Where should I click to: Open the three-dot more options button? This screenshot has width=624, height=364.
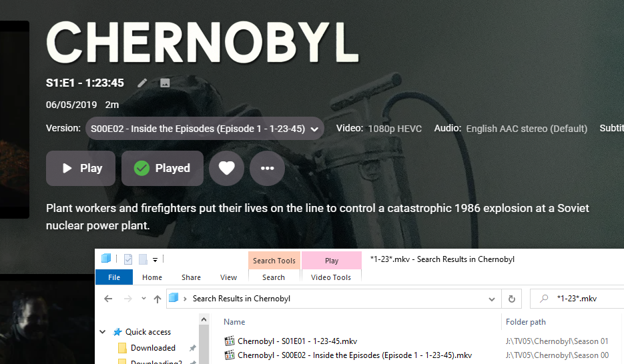pyautogui.click(x=267, y=168)
